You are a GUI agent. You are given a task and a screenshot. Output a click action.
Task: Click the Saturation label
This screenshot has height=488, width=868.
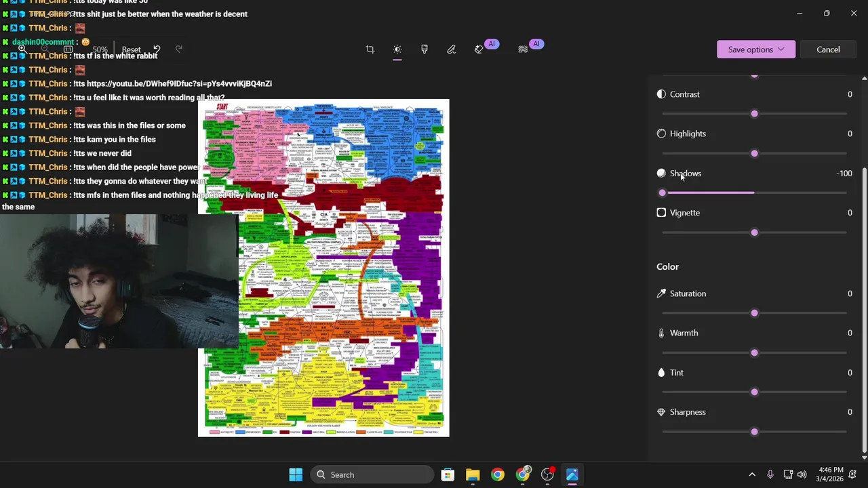click(688, 293)
